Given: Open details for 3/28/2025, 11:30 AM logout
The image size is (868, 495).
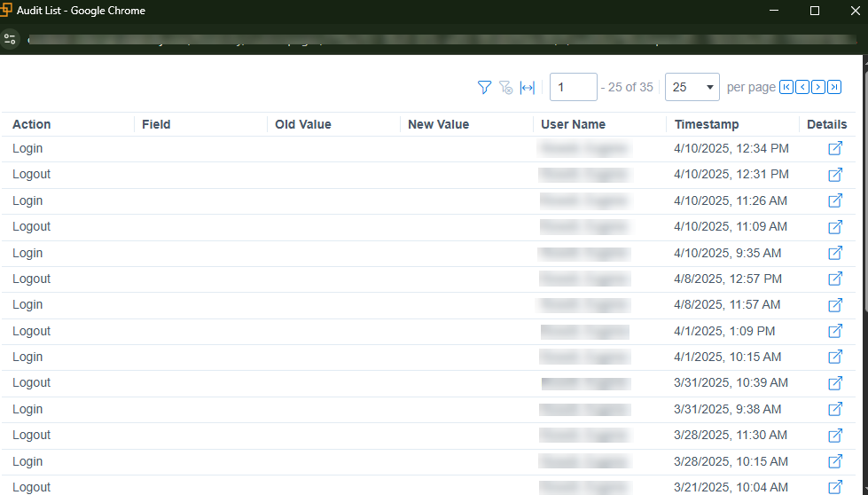Looking at the screenshot, I should 835,436.
